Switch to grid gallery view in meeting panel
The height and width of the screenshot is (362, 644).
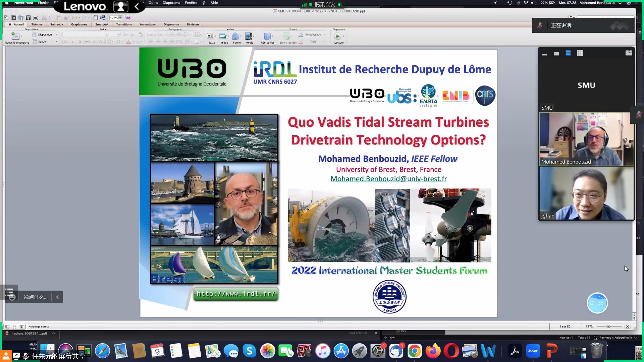click(x=580, y=53)
